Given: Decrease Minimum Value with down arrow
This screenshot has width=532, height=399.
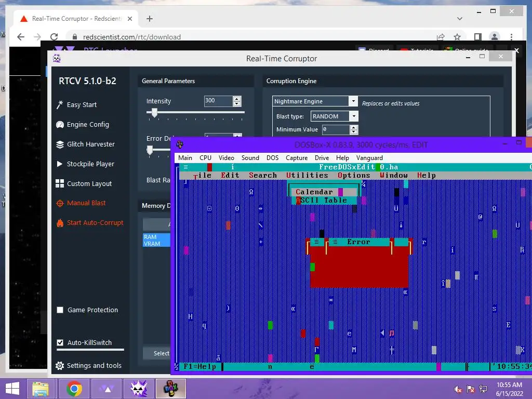Looking at the screenshot, I should pos(354,131).
